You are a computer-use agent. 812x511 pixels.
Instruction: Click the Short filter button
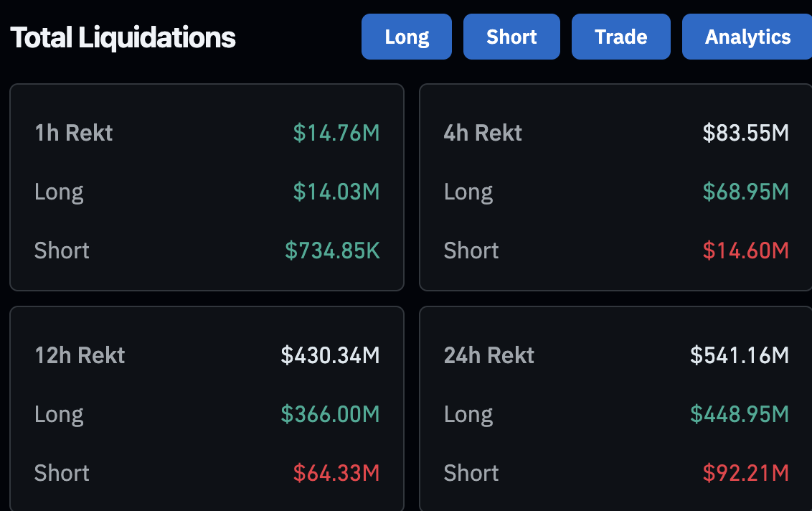[x=511, y=37]
